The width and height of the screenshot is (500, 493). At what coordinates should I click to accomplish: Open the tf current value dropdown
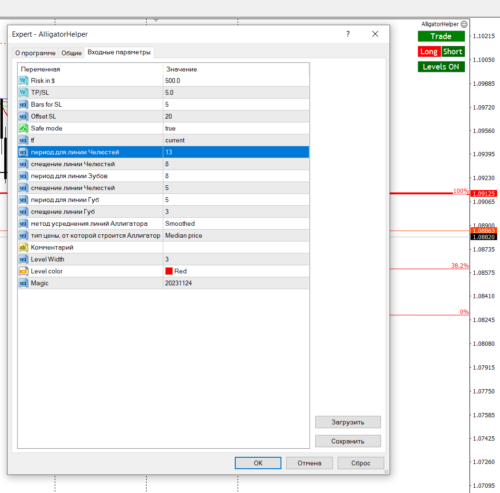[236, 140]
